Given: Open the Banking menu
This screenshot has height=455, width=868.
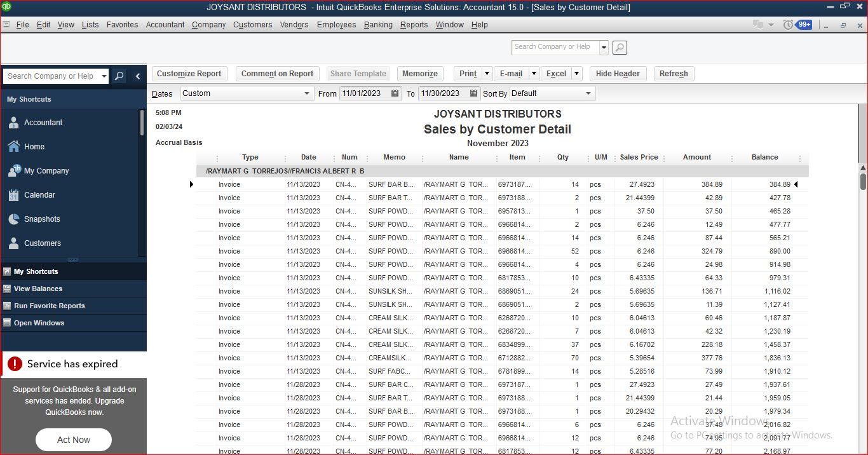Looking at the screenshot, I should [x=378, y=25].
